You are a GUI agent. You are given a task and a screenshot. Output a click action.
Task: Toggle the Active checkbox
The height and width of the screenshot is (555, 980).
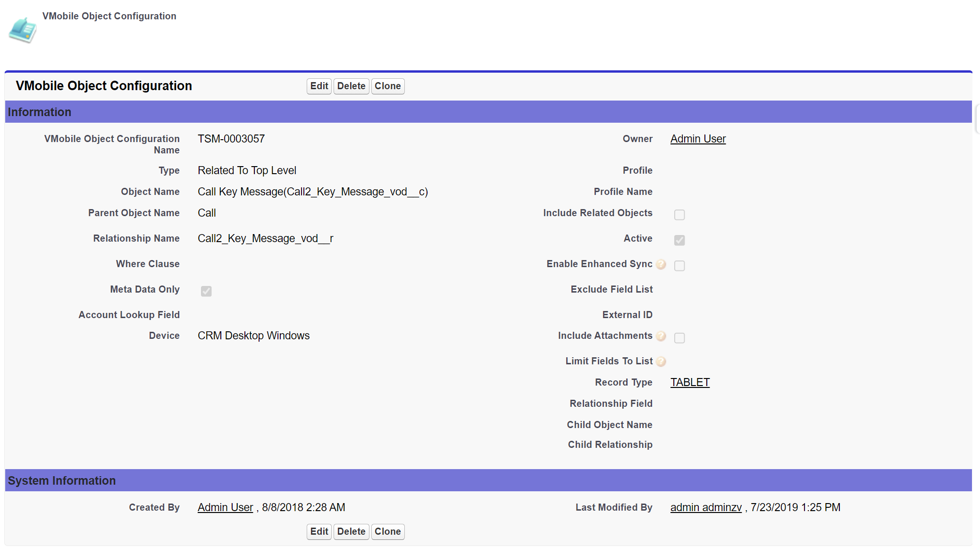(x=679, y=240)
